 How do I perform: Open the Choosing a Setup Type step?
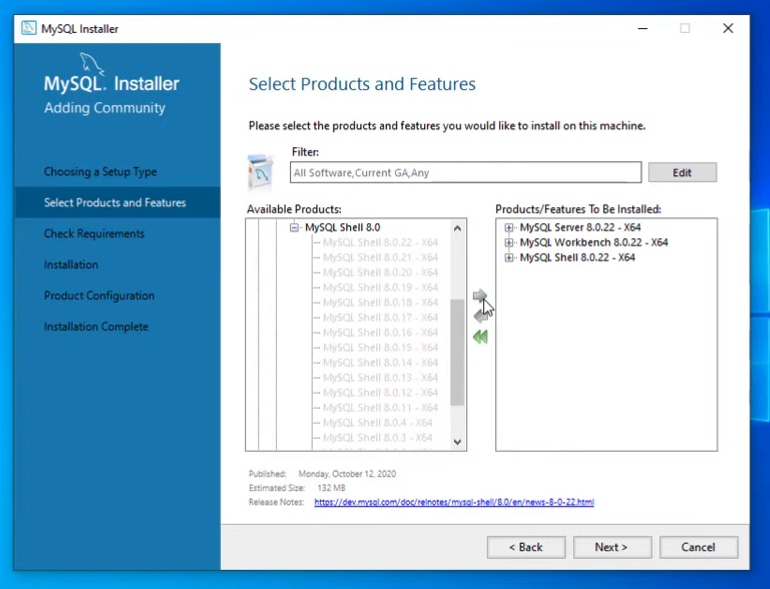[x=100, y=171]
